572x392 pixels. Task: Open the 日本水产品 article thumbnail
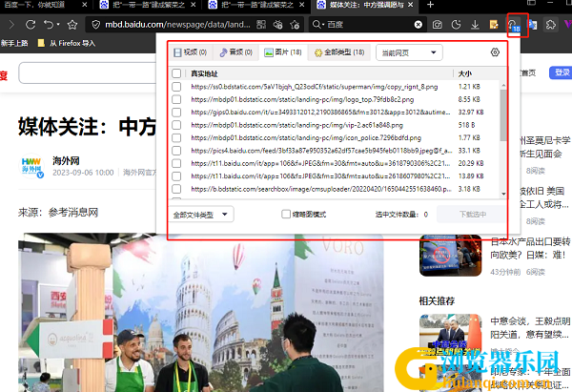pos(451,255)
